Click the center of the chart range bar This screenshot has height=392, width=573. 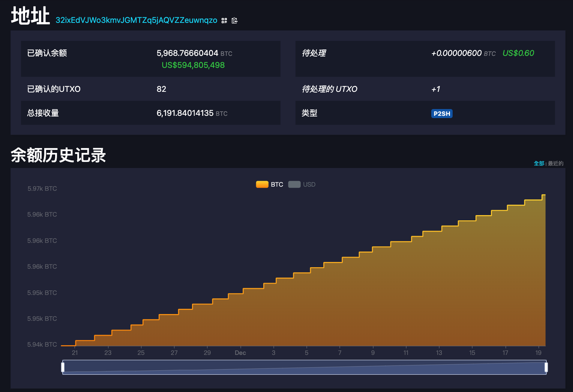click(304, 367)
